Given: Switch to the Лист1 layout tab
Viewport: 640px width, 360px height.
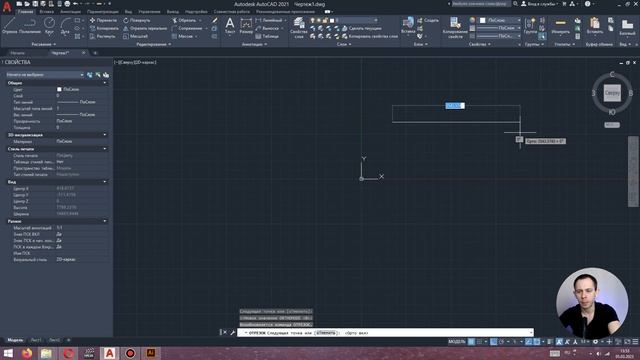Looking at the screenshot, I should [36, 340].
